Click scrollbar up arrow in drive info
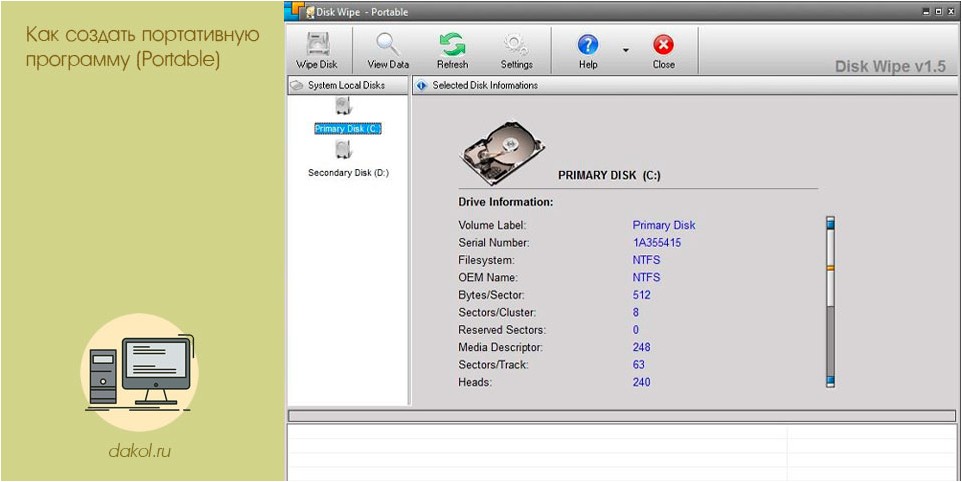 (830, 222)
